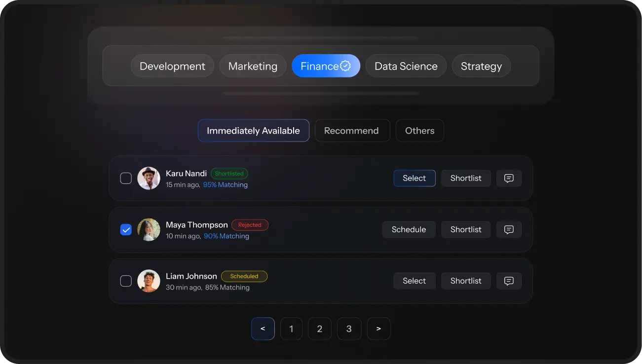Select the Recommend filter tab

coord(352,131)
